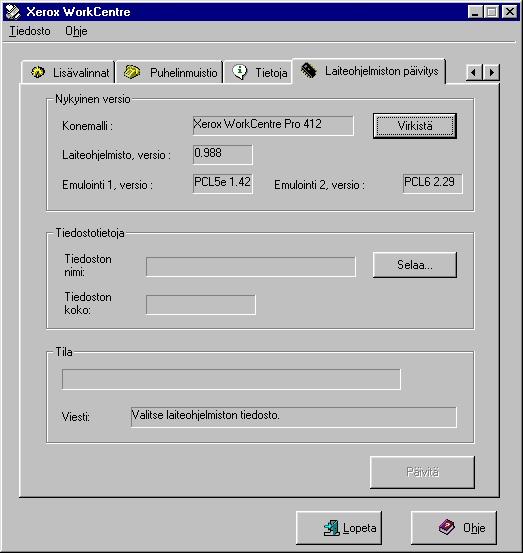Click the Tiedoston koko field
The height and width of the screenshot is (553, 523).
coord(201,305)
